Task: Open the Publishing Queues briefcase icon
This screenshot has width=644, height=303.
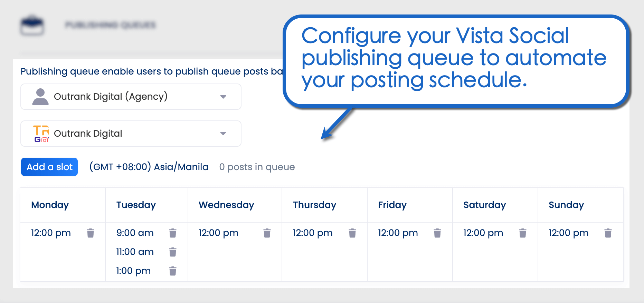Action: pyautogui.click(x=32, y=26)
